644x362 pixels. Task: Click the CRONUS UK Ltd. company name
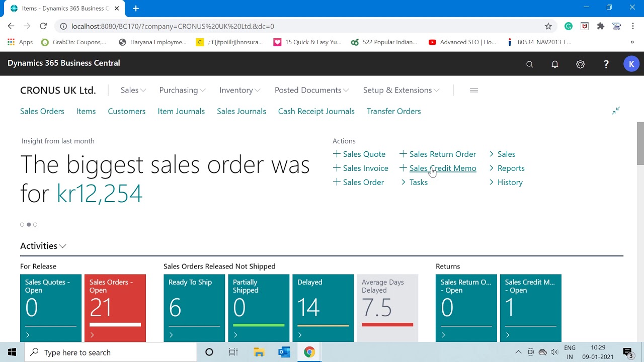coord(58,90)
